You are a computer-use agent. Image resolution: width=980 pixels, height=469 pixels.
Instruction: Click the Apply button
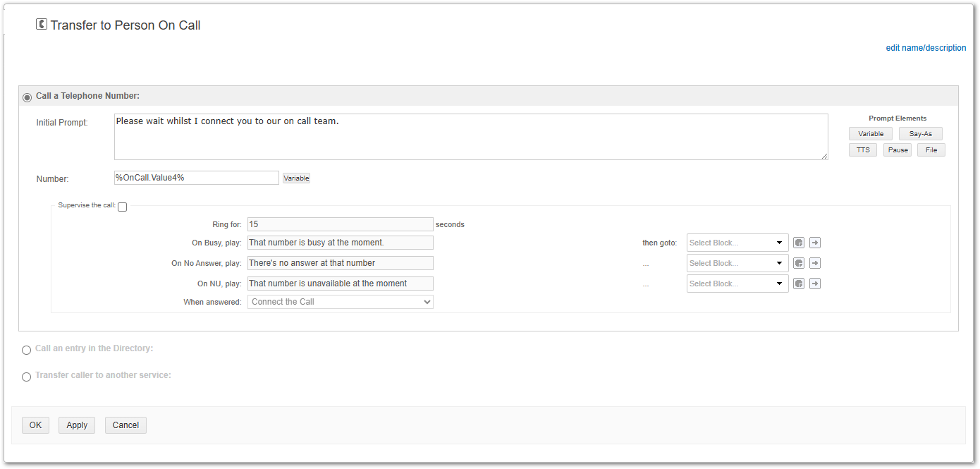[77, 425]
